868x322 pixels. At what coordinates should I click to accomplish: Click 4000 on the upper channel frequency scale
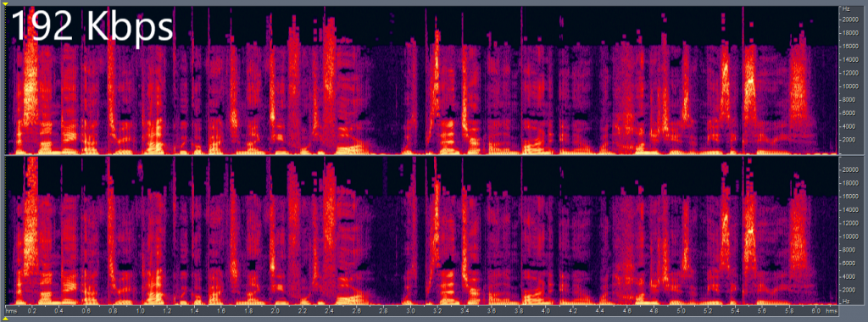(x=849, y=127)
